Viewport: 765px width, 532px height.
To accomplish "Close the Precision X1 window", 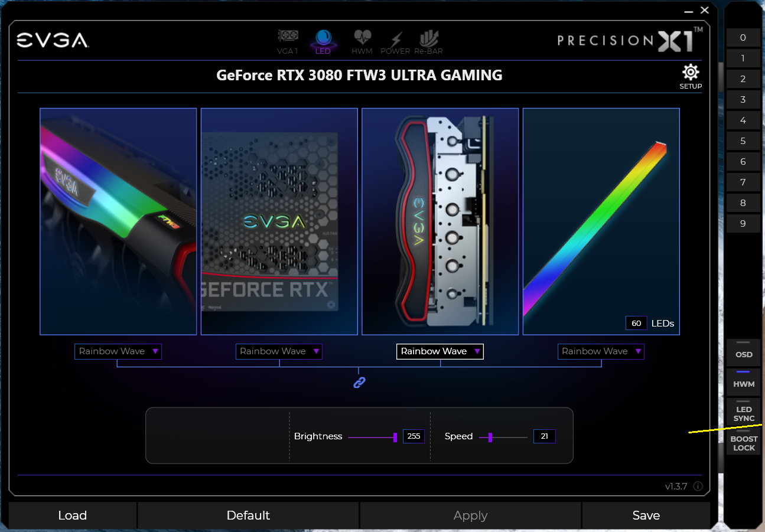I will pos(704,10).
